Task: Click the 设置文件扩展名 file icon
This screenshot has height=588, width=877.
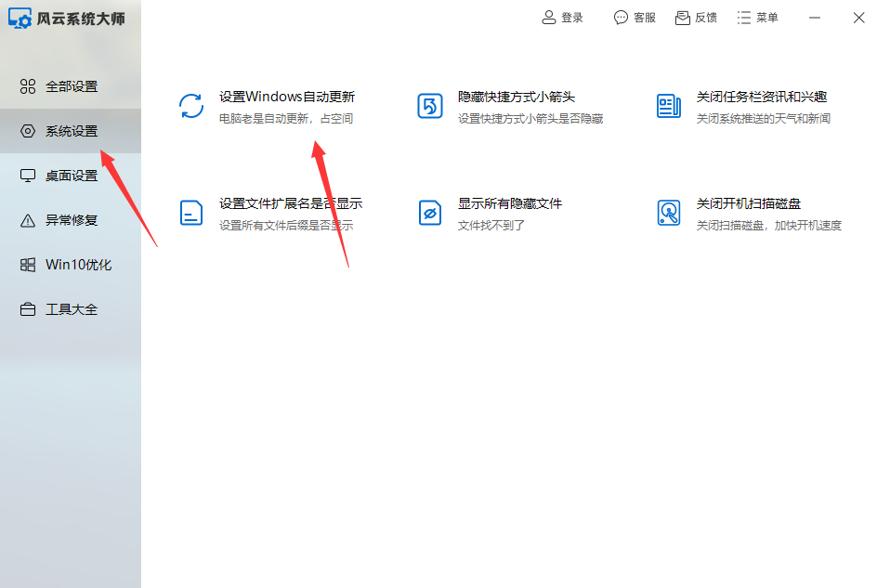Action: point(191,213)
